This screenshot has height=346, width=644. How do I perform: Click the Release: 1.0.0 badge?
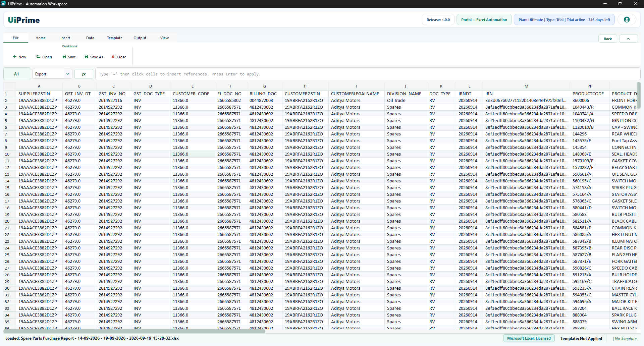coord(438,20)
